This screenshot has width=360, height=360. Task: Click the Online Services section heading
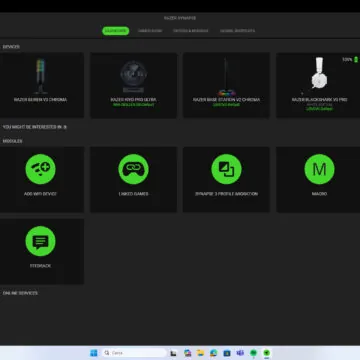20,293
